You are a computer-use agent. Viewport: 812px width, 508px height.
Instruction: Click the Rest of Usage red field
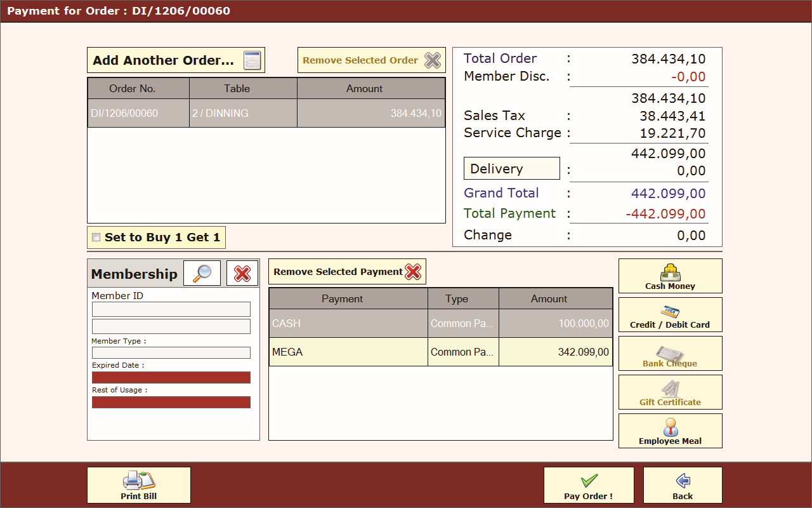pyautogui.click(x=171, y=402)
